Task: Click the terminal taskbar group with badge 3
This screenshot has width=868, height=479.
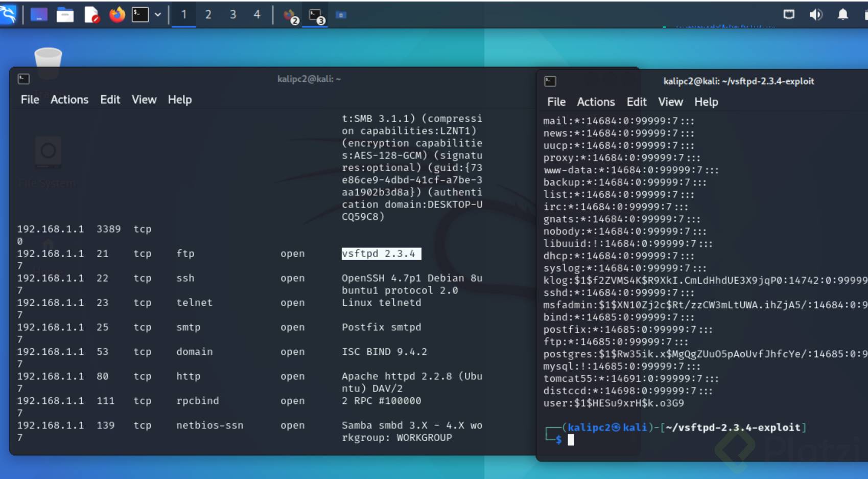Action: [316, 16]
